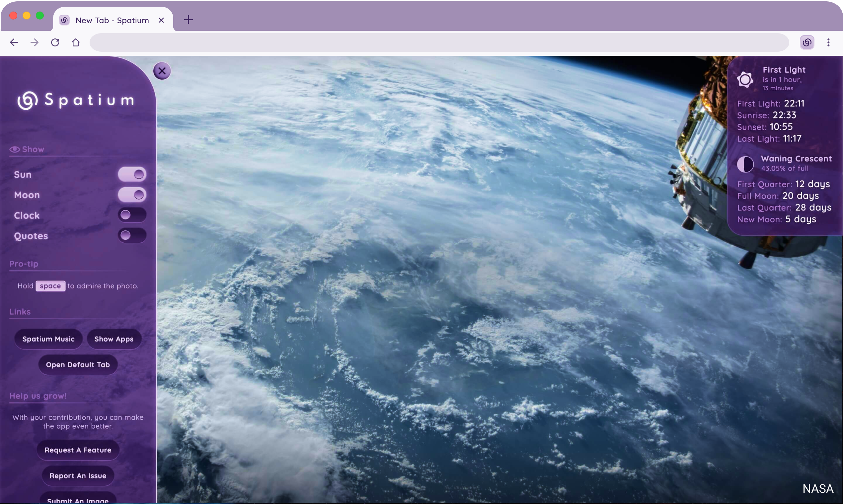Viewport: 843px width, 504px height.
Task: Select the New Tab - Spatium tab
Action: tap(112, 20)
